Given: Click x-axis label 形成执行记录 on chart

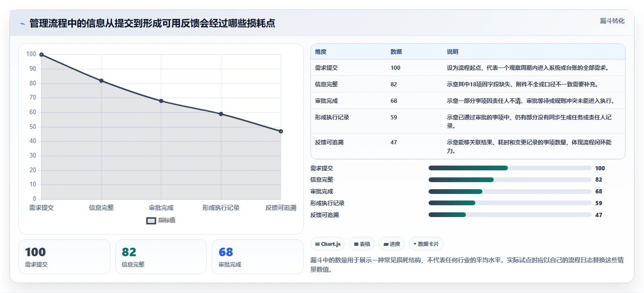Looking at the screenshot, I should [221, 208].
